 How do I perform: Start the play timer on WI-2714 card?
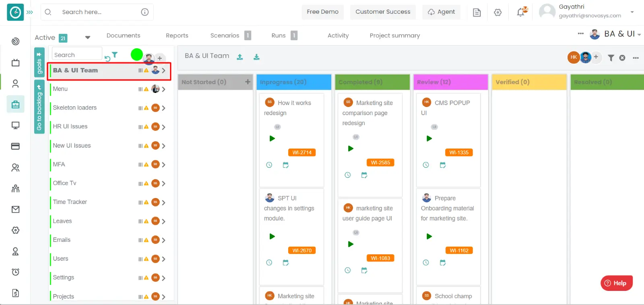tap(272, 138)
